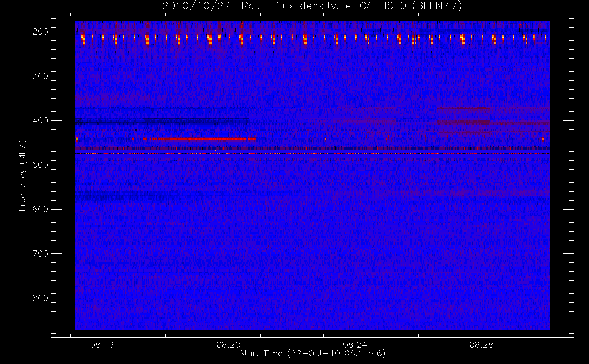Click the 700 frequency tick label

pyautogui.click(x=40, y=254)
